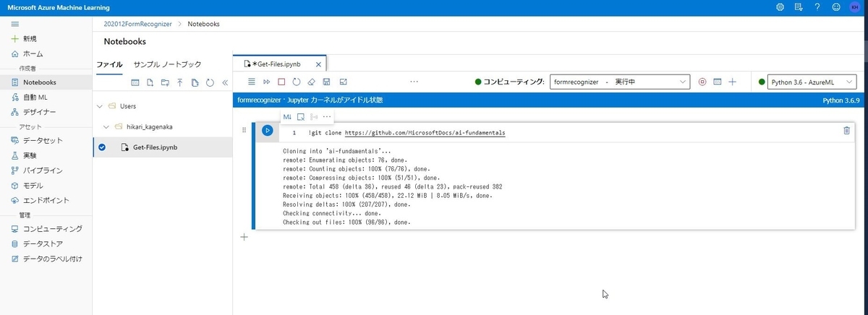Screen dimensions: 868x315
Task: Select the Users folder row
Action: pos(163,106)
